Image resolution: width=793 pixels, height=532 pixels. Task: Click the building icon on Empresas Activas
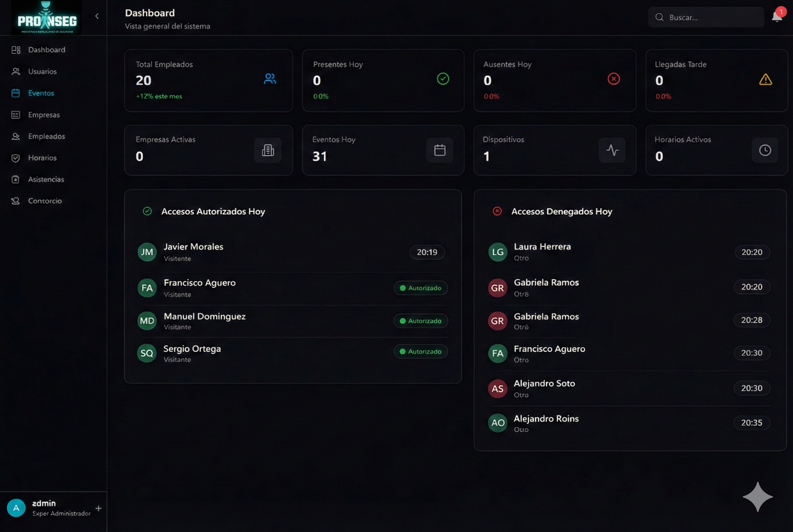pyautogui.click(x=268, y=150)
